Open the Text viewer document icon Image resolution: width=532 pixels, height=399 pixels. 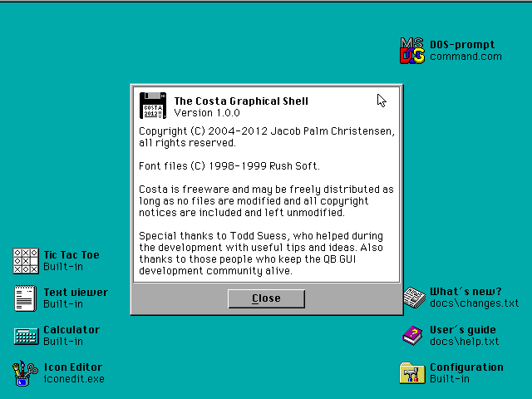coord(27,298)
